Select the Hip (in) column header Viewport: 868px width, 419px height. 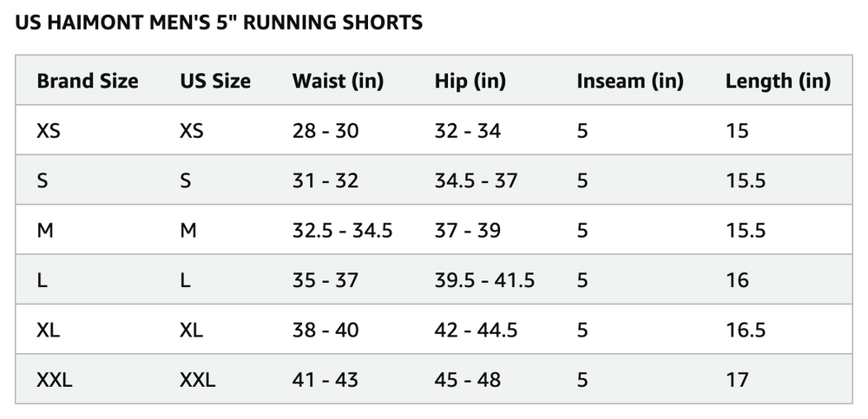[x=470, y=82]
